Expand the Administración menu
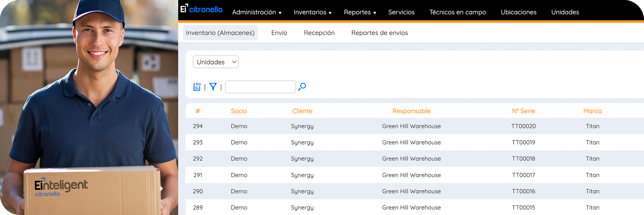 [x=257, y=12]
